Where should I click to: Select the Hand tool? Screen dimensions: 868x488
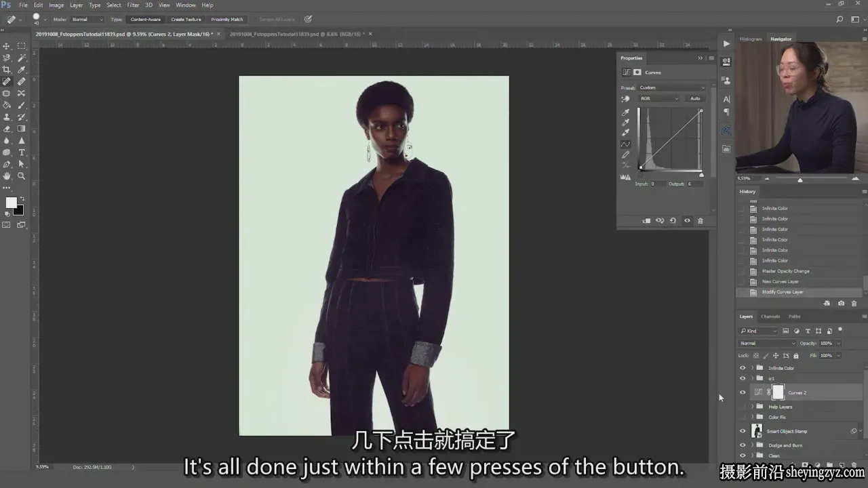tap(7, 176)
